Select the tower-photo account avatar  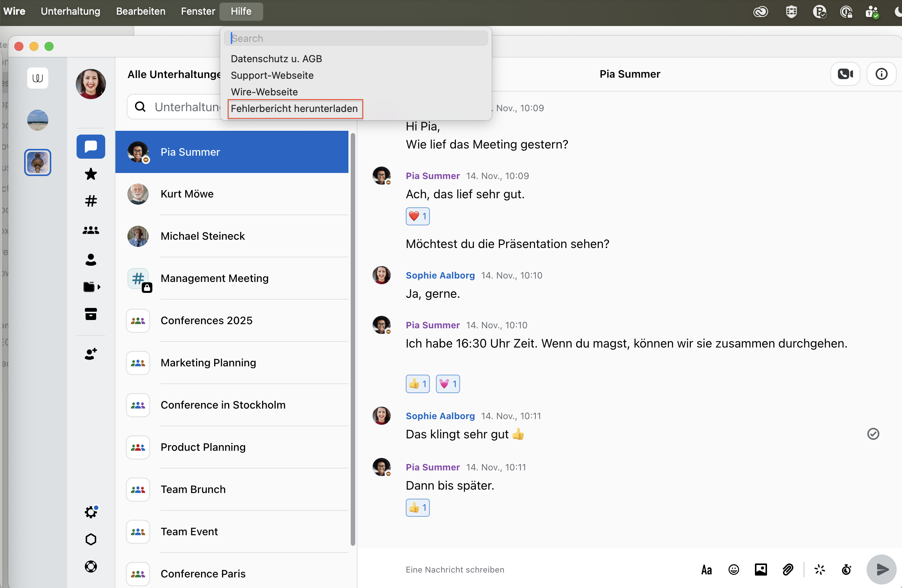[x=37, y=162]
